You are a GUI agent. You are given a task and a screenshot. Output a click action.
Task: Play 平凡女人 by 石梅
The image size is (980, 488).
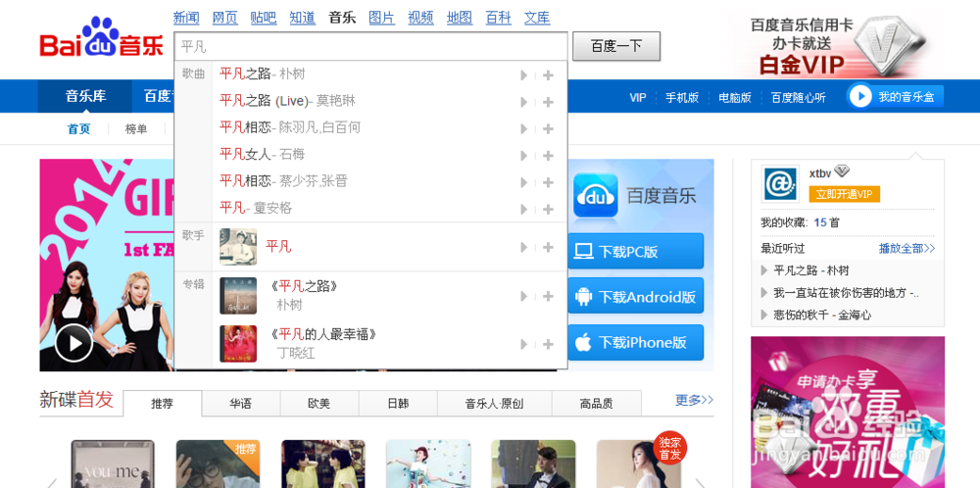click(x=523, y=155)
